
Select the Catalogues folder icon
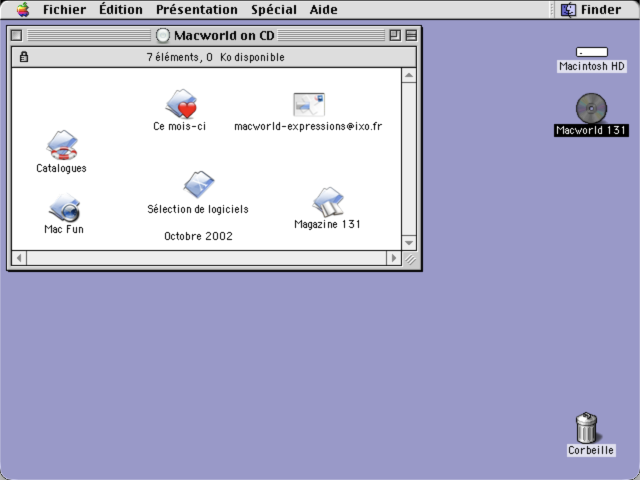[x=62, y=145]
